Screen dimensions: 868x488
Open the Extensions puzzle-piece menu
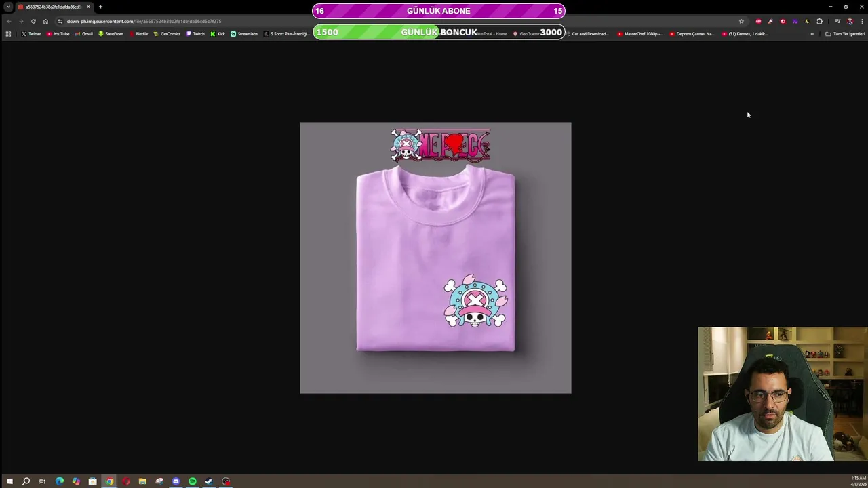pyautogui.click(x=819, y=21)
